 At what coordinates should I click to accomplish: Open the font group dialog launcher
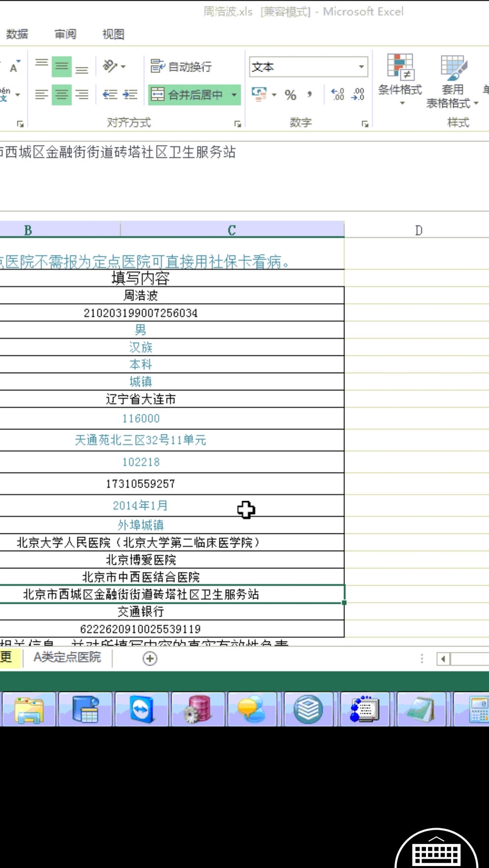point(20,124)
